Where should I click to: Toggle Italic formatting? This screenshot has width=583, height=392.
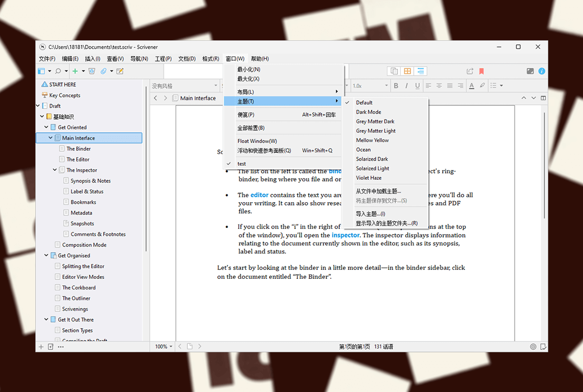point(406,86)
